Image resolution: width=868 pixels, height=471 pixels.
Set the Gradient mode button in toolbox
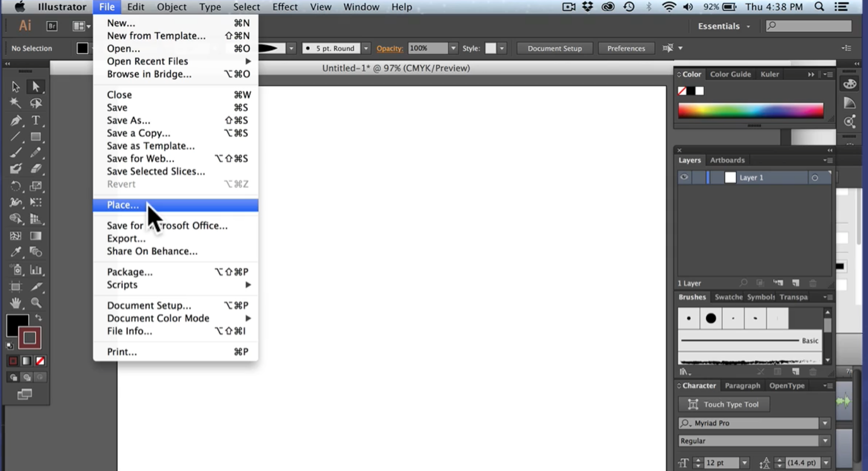tap(27, 361)
